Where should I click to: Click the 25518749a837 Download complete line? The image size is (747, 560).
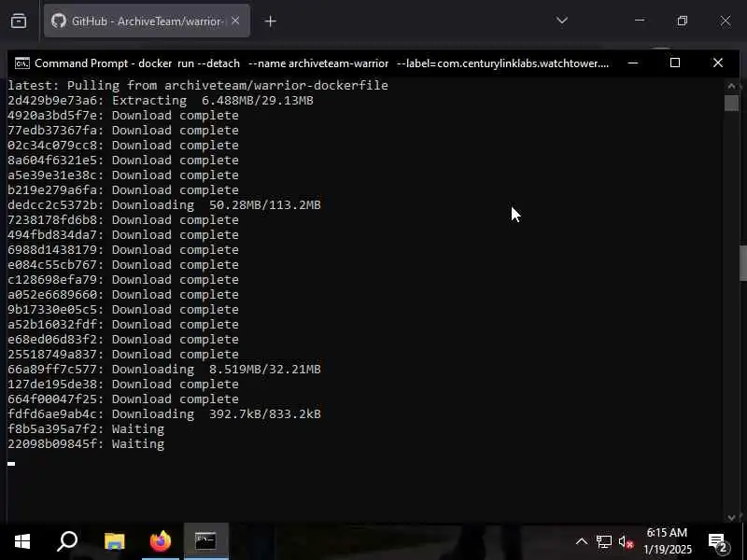point(123,355)
